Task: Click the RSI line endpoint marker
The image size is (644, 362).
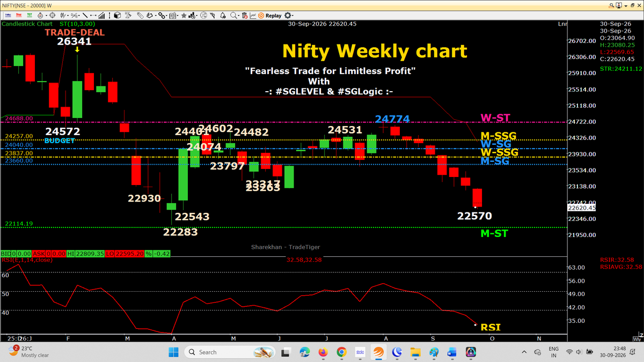Action: tap(475, 324)
